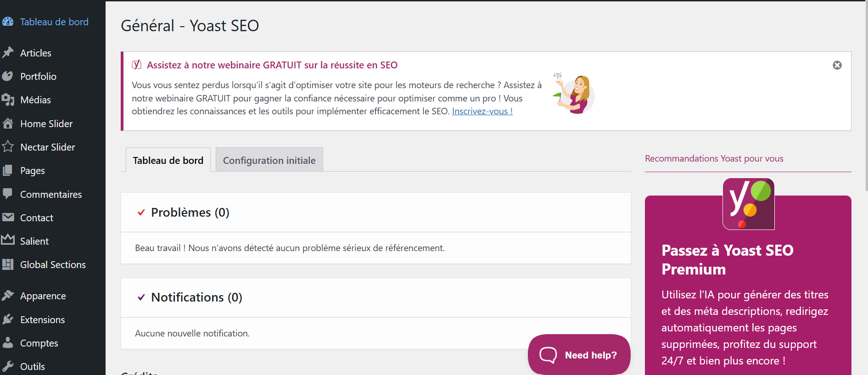Click the Home Slider house icon
This screenshot has width=868, height=375.
(8, 123)
